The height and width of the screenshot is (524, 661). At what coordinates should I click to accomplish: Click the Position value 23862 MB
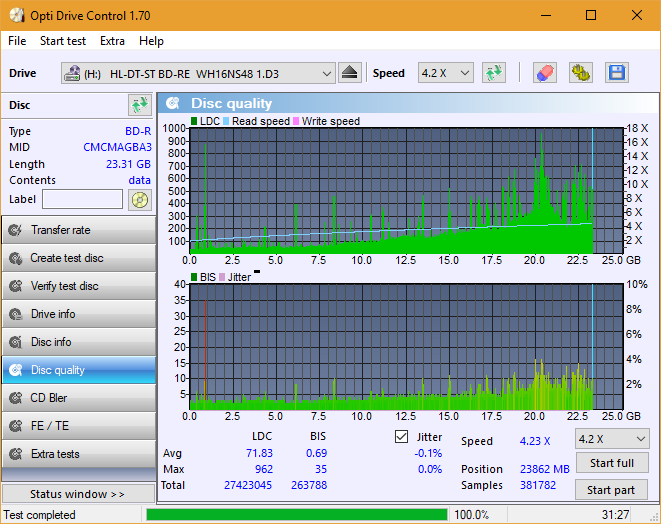pos(545,469)
